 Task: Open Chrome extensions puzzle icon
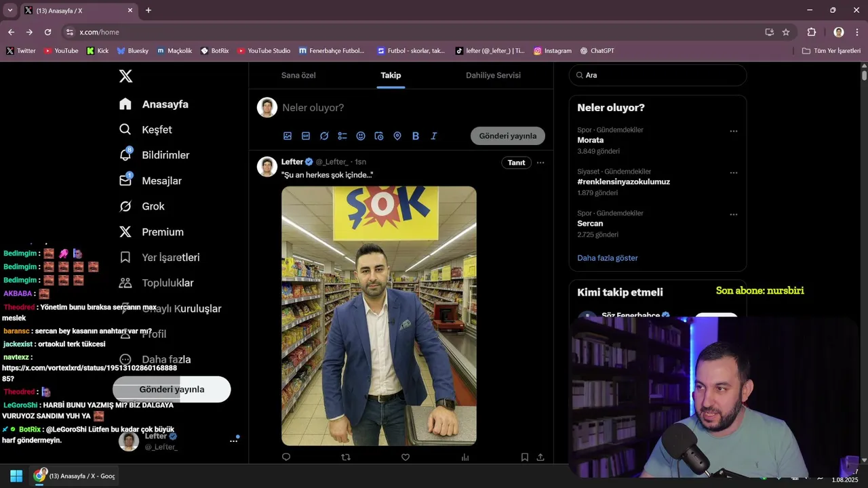(811, 32)
